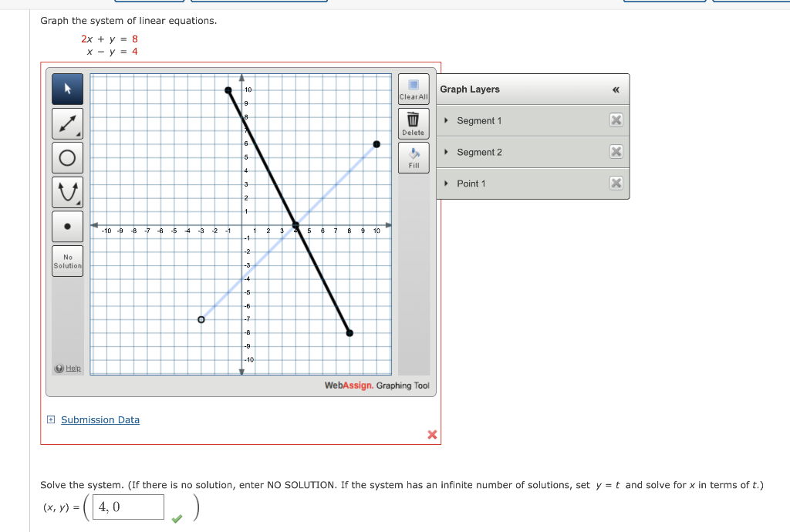Screen dimensions: 790x532
Task: Collapse the Graph Layers panel with chevron
Action: click(x=615, y=89)
